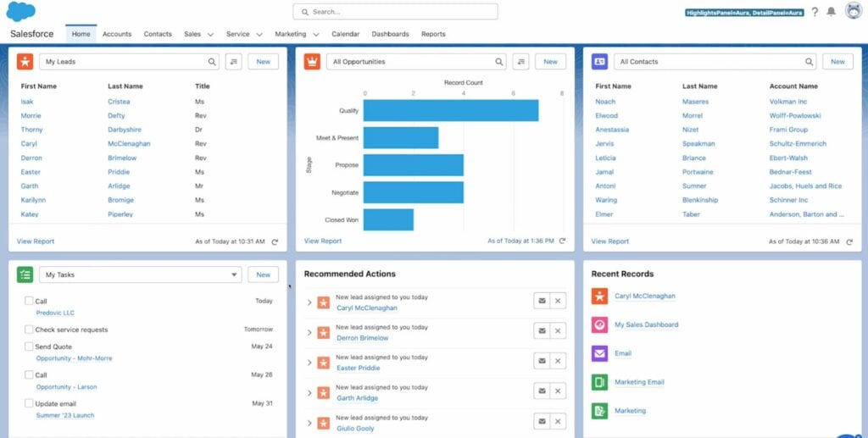Open the Summer '23 Launch link
The image size is (868, 438).
click(65, 415)
